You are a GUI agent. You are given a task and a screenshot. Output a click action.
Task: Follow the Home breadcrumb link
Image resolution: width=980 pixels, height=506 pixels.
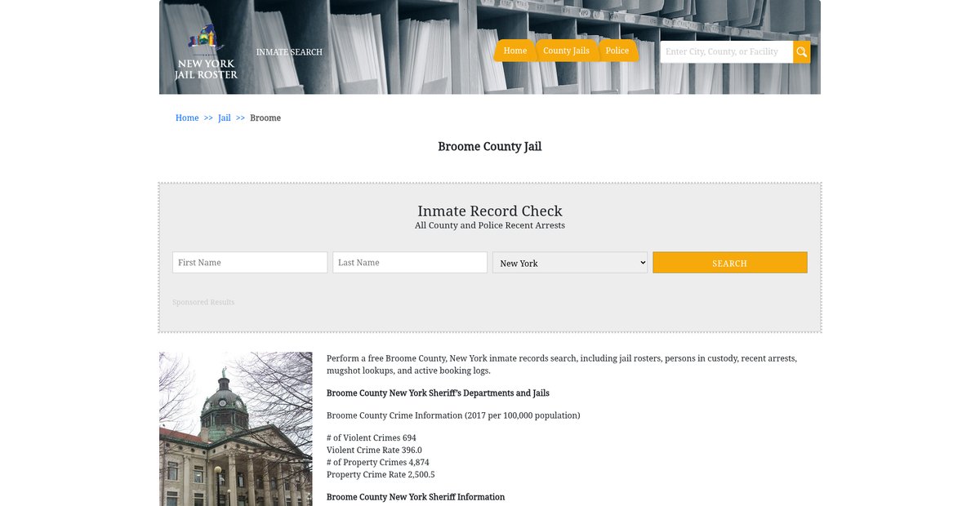point(187,118)
